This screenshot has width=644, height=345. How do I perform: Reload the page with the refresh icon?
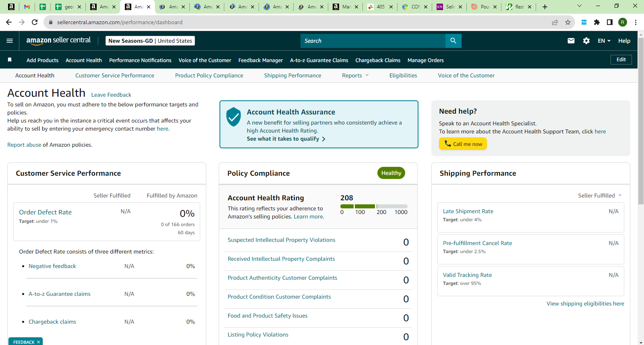click(x=35, y=22)
